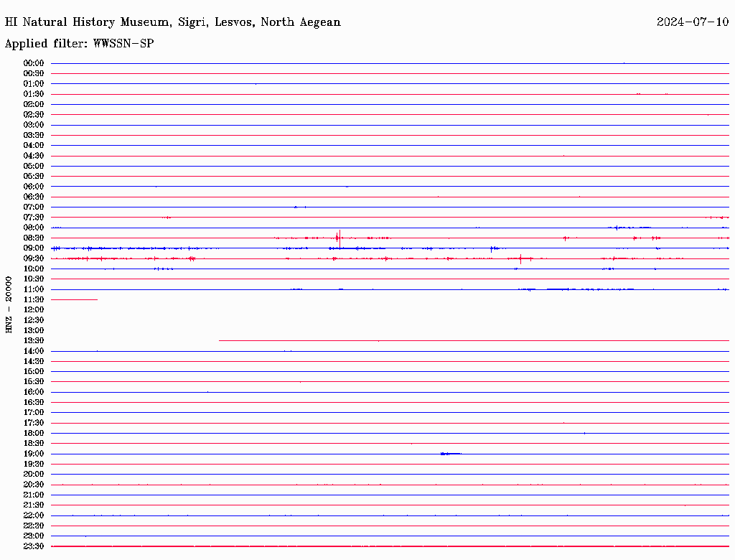The image size is (735, 560).
Task: Click the 14:30 time label
Action: point(34,362)
